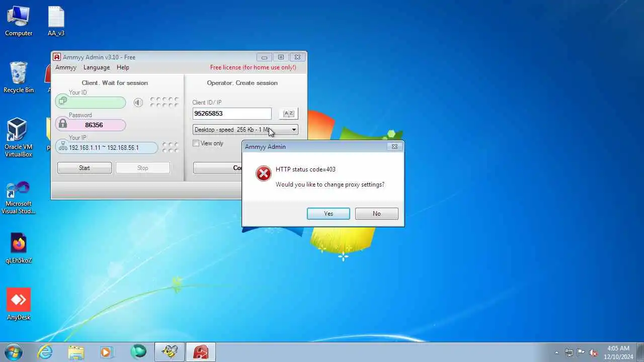The height and width of the screenshot is (362, 644).
Task: Maximize the Ammyy Admin window
Action: (x=281, y=57)
